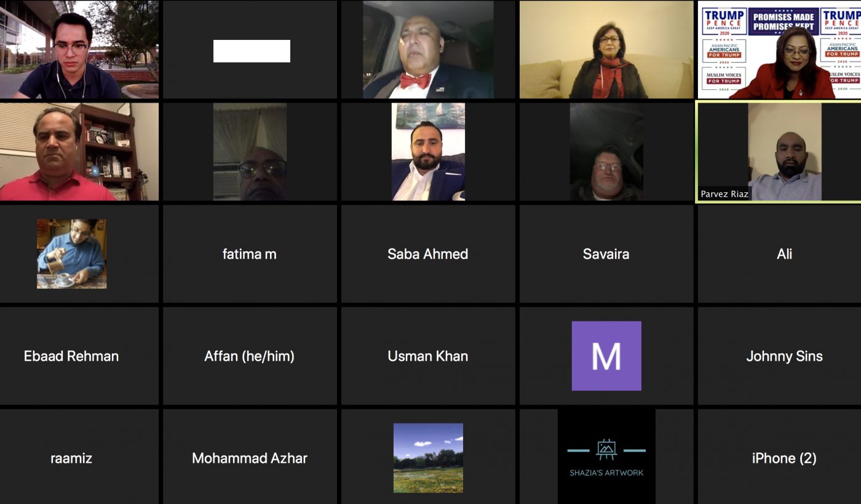Open the meadow landscape profile picture tile
The width and height of the screenshot is (861, 504).
point(428,457)
